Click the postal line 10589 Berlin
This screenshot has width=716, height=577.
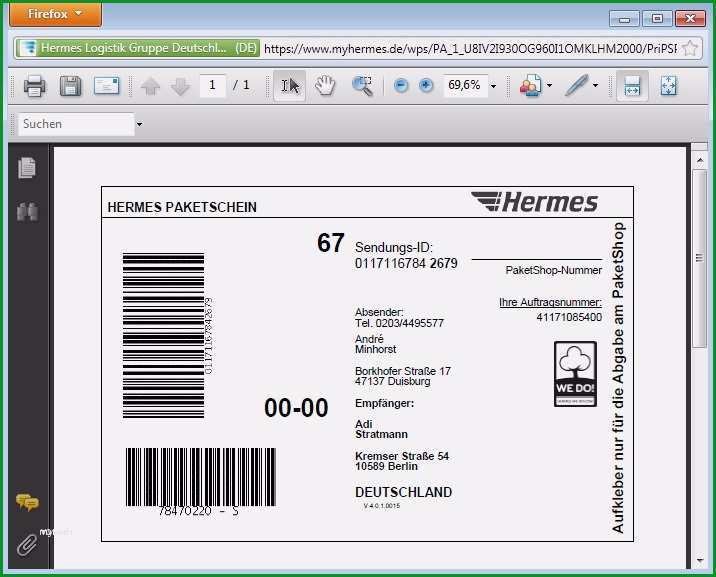point(386,466)
